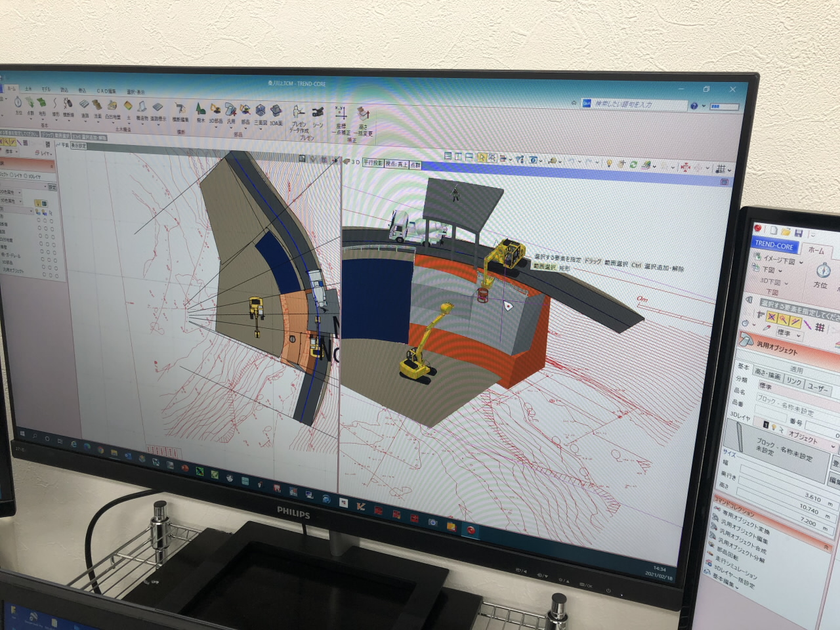Image resolution: width=840 pixels, height=630 pixels.
Task: Open the CAD編集 ribbon tab
Action: coord(106,91)
